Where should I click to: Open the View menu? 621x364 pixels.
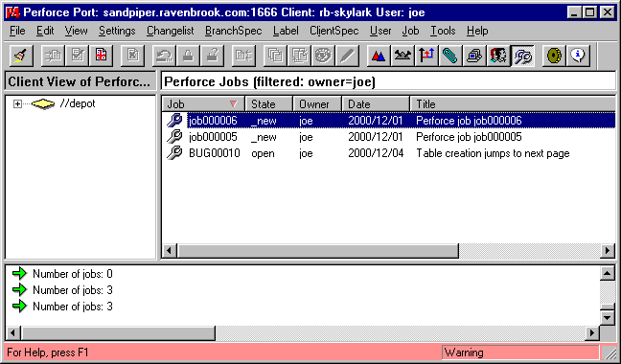click(76, 31)
